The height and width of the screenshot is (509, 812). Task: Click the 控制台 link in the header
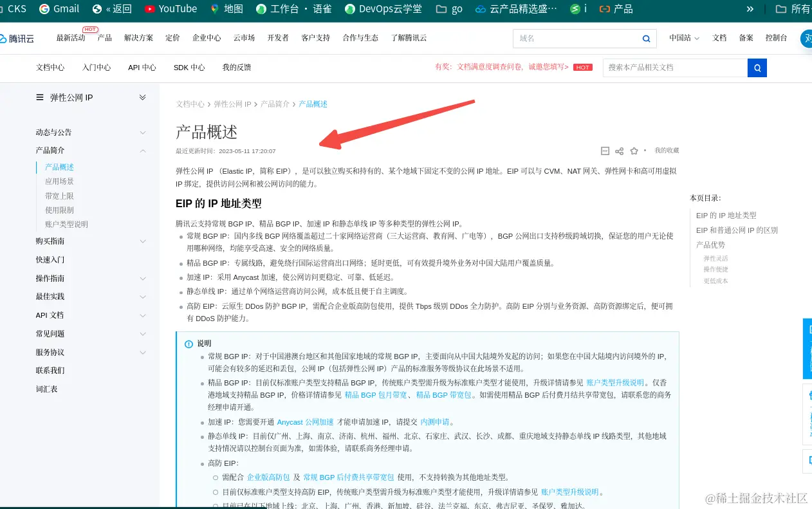776,38
